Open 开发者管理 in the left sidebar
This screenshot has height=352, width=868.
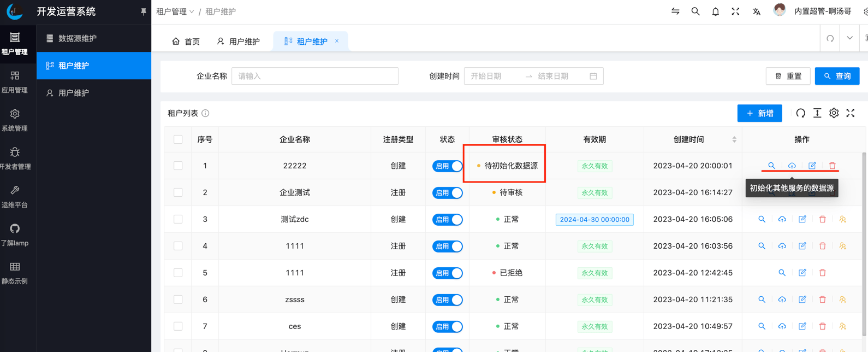(x=15, y=158)
